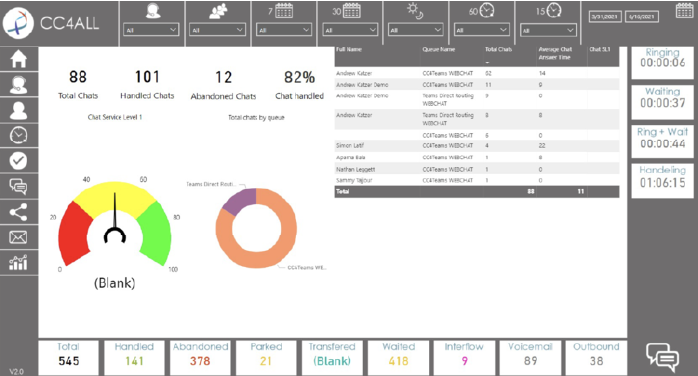Select the user silhouette sidebar icon

tap(19, 110)
